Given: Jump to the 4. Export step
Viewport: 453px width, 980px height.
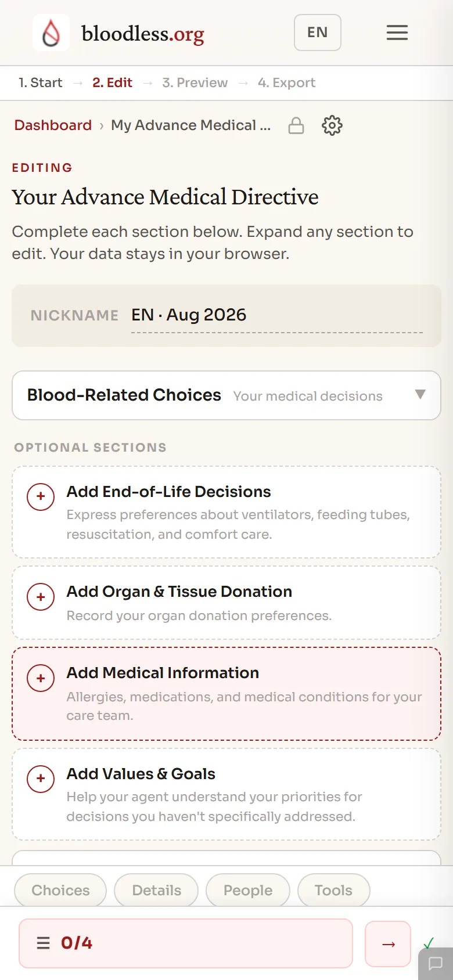Looking at the screenshot, I should 286,83.
